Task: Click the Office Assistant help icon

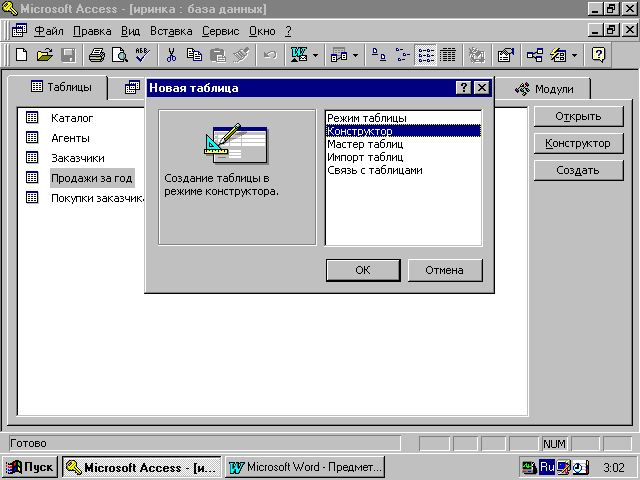Action: pyautogui.click(x=598, y=55)
